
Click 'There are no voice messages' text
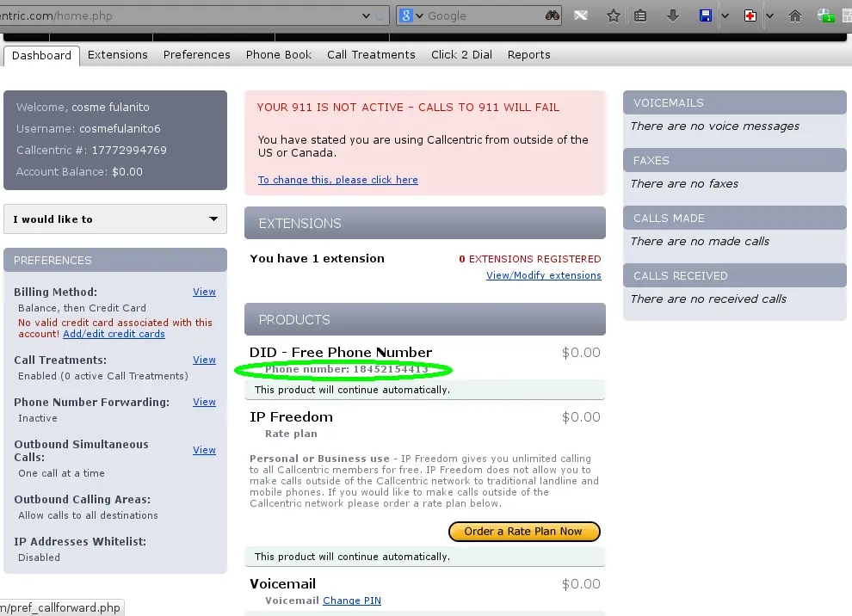tap(715, 126)
